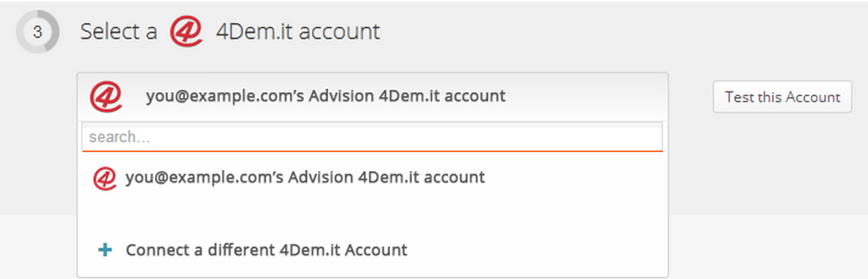
Task: Click Test this Account button
Action: click(782, 97)
